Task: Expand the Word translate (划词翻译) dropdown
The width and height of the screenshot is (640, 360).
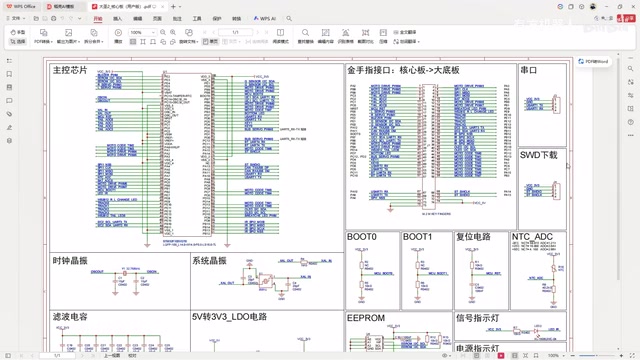Action: [407, 42]
